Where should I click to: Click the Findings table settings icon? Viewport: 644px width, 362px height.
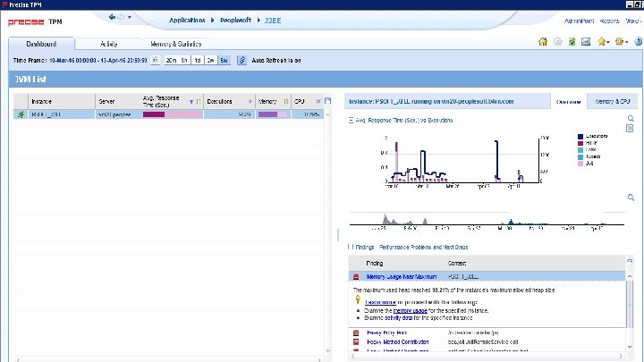tap(630, 261)
